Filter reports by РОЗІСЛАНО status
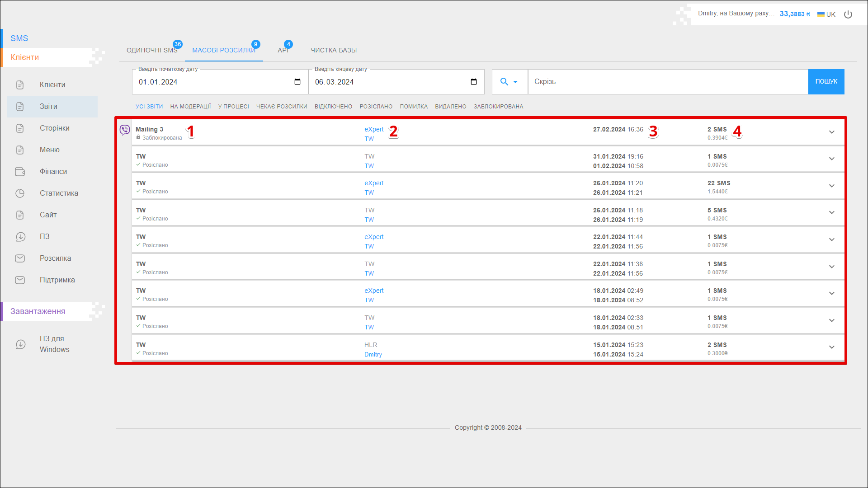Image resolution: width=868 pixels, height=488 pixels. pos(376,107)
